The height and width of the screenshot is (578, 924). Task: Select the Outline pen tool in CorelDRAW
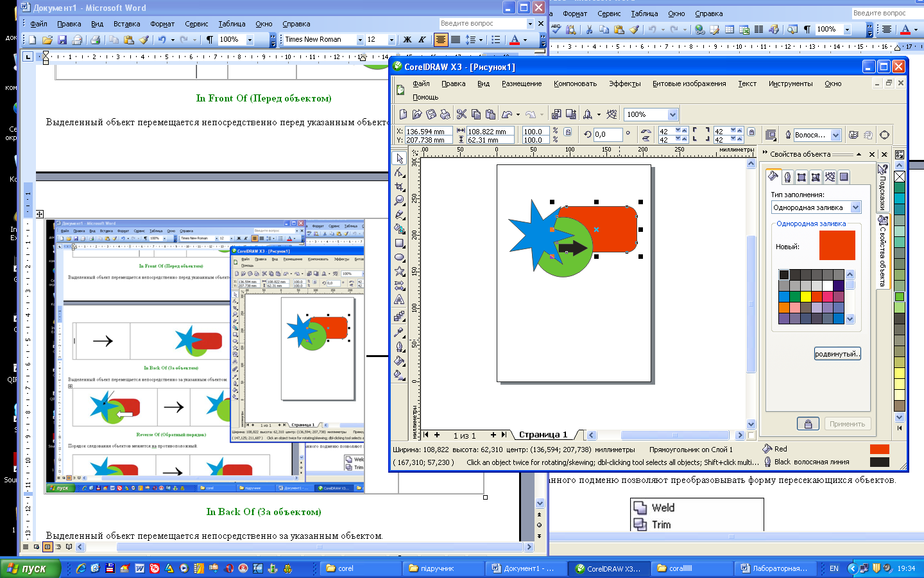coord(399,346)
